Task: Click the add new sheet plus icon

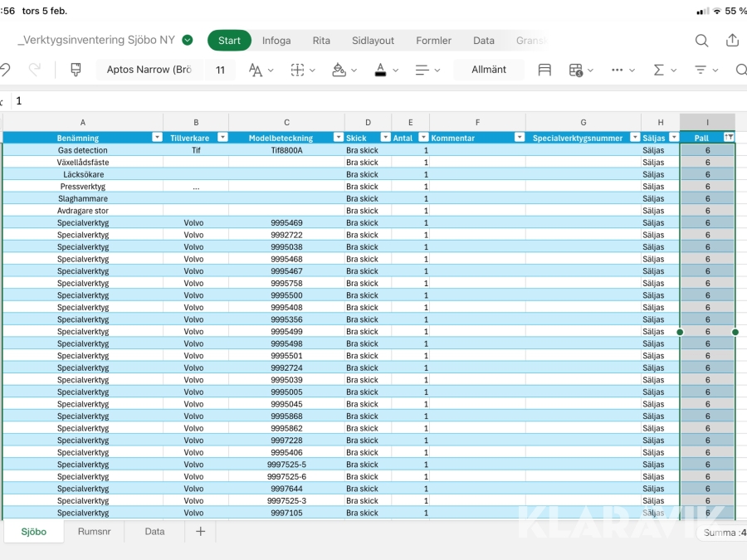Action: tap(200, 532)
